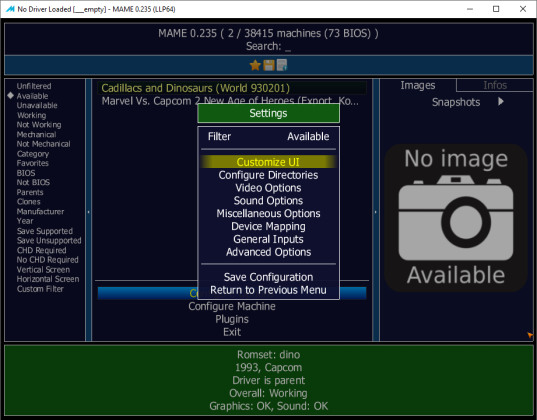Screen dimensions: 537x420
Task: Click the No image Available placeholder
Action: [455, 218]
